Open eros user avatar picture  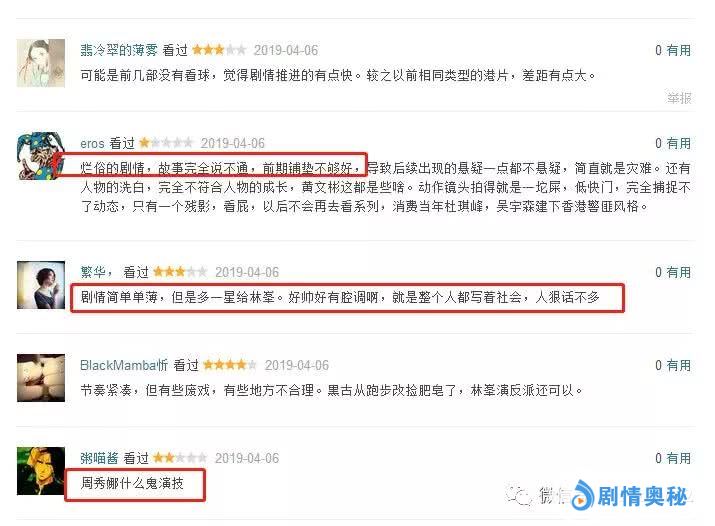(x=41, y=156)
